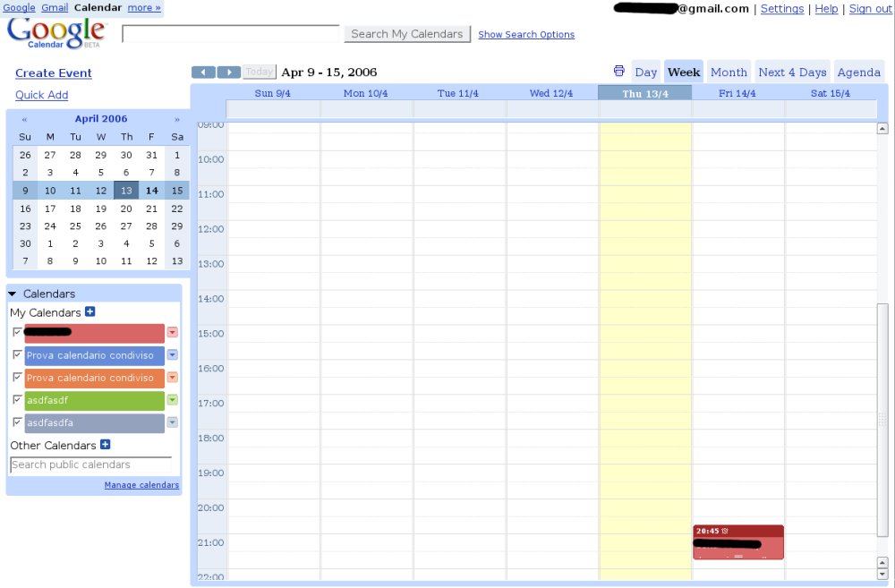Collapse the Calendars panel triangle

13,294
